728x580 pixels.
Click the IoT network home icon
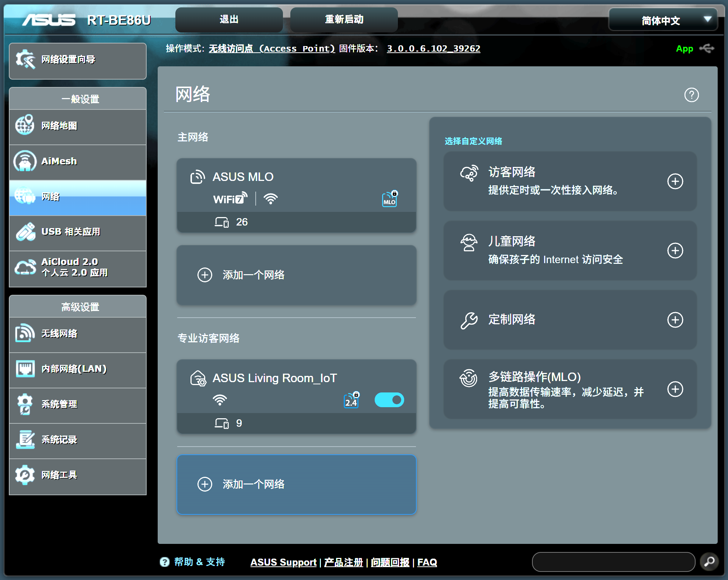pos(198,378)
